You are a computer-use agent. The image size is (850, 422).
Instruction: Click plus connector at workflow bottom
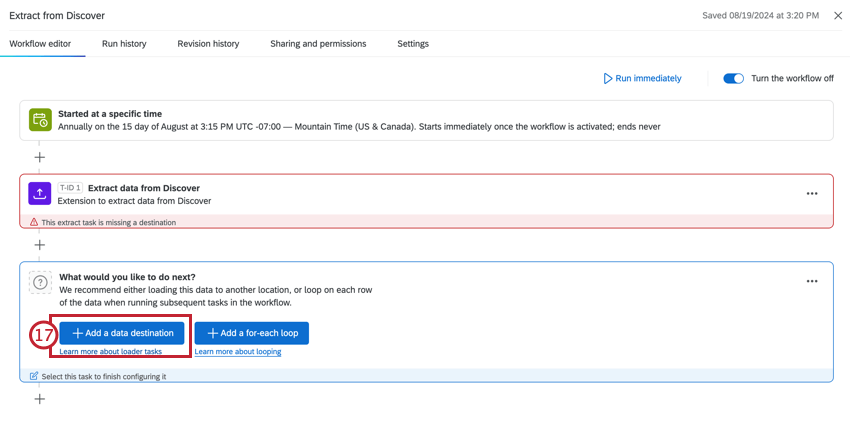(x=40, y=399)
